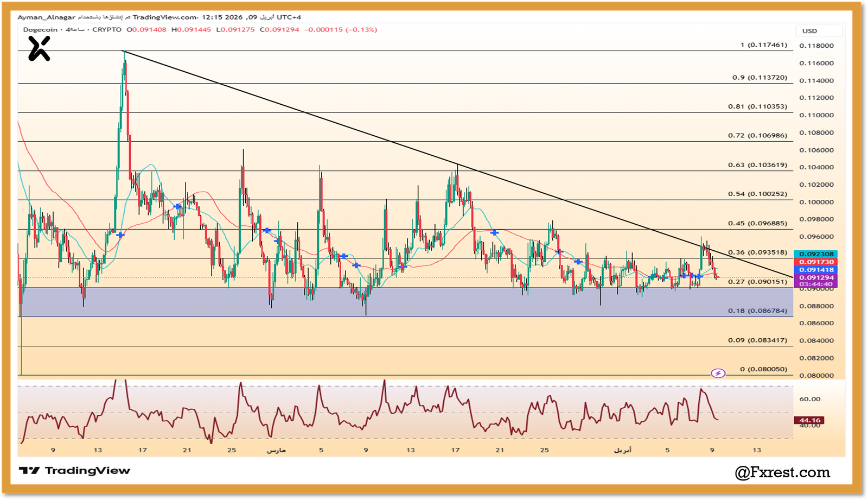Open the USD currency selector
The image size is (868, 500).
(819, 31)
